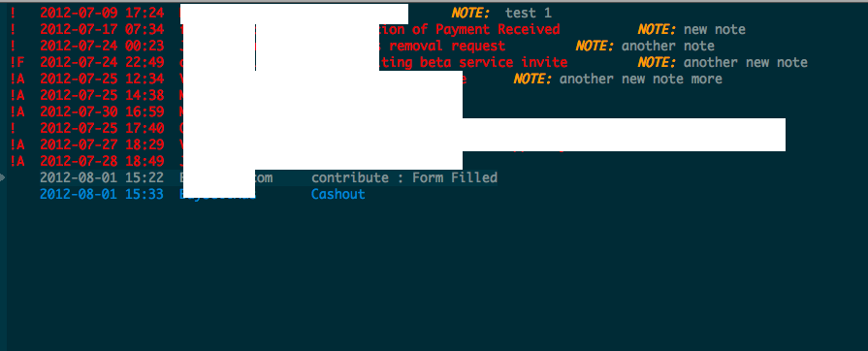The width and height of the screenshot is (868, 351).
Task: Click the 2012-07-25 14:38 date entry
Action: (x=102, y=95)
